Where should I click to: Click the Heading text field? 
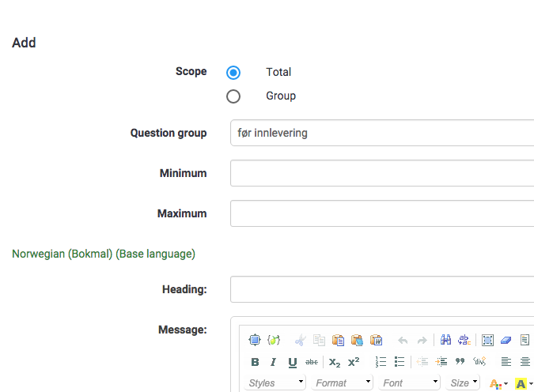coord(381,289)
